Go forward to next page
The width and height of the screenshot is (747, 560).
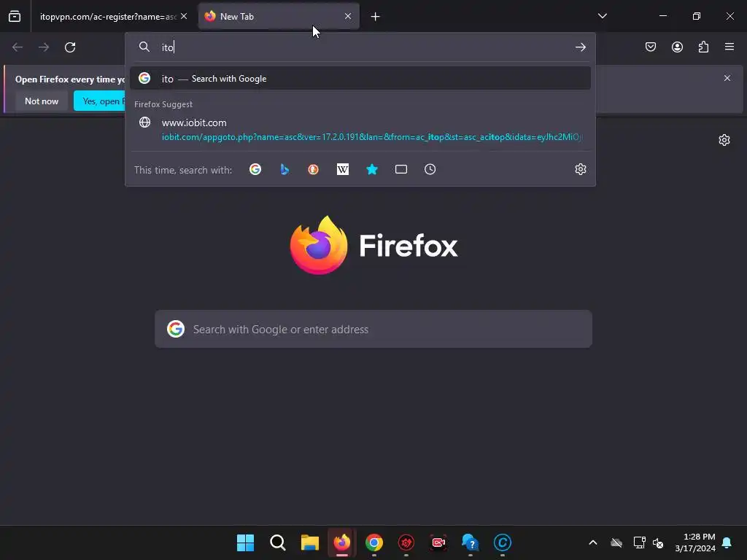(44, 47)
